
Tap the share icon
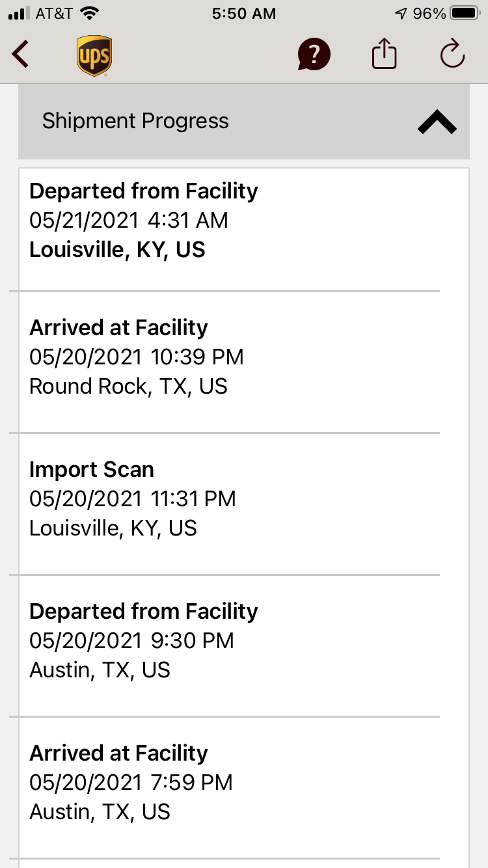tap(384, 53)
